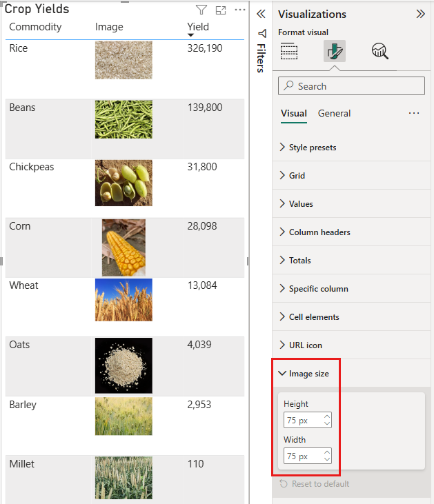Open format pane more options ellipsis
434x504 pixels.
(x=414, y=113)
